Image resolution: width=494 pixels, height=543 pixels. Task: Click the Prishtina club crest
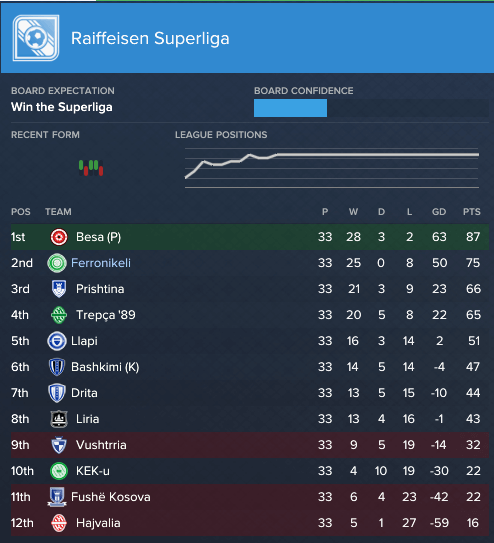(x=59, y=289)
